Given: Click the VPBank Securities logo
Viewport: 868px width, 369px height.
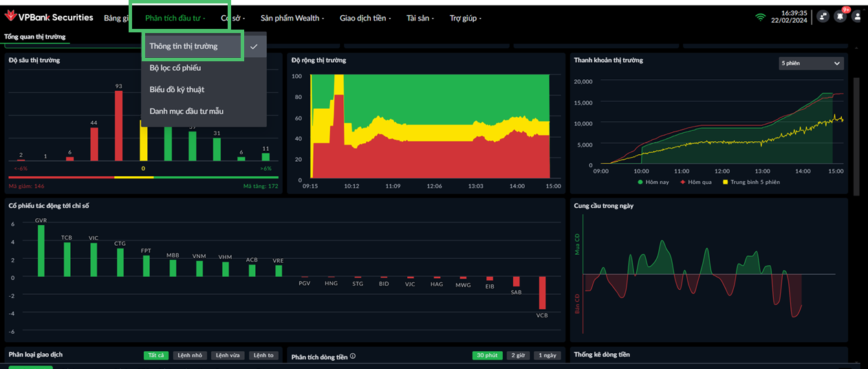Looking at the screenshot, I should point(48,17).
